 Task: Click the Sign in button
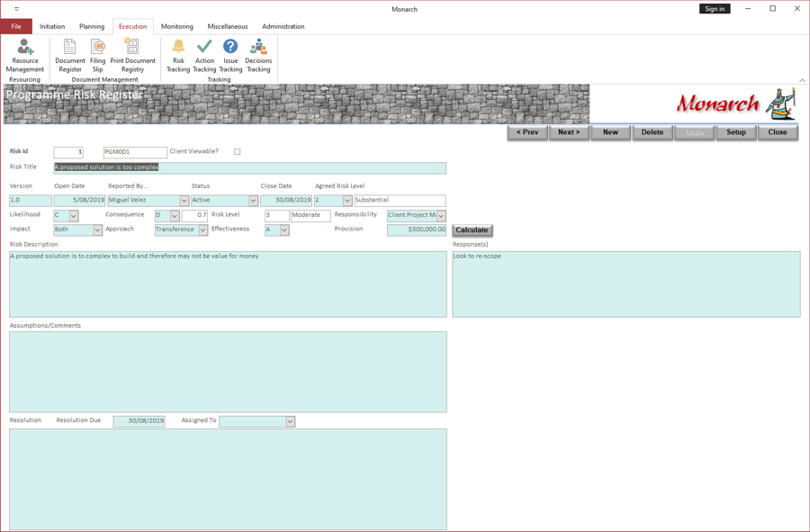coord(715,9)
